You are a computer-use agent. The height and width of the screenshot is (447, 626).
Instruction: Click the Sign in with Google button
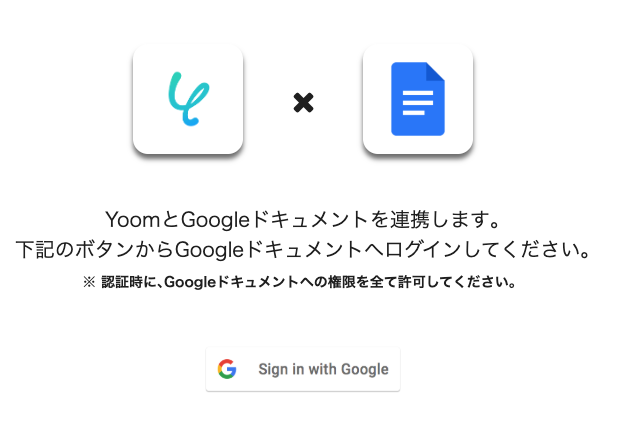pyautogui.click(x=303, y=369)
